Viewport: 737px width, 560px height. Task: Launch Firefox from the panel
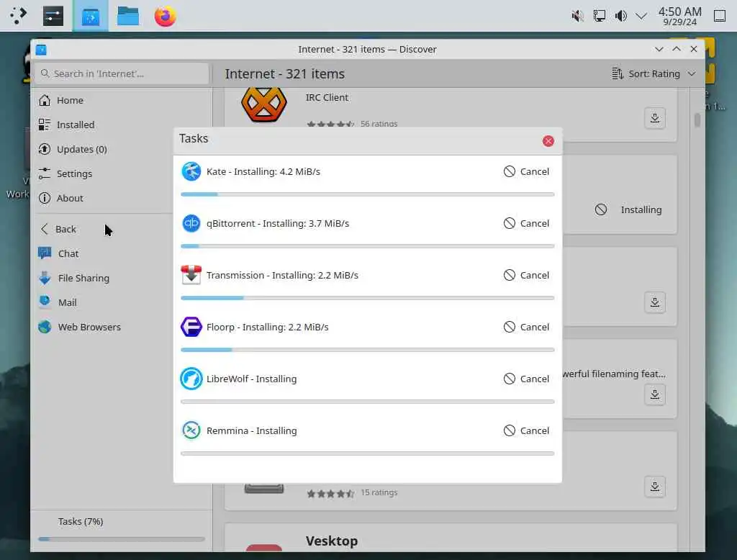click(165, 16)
